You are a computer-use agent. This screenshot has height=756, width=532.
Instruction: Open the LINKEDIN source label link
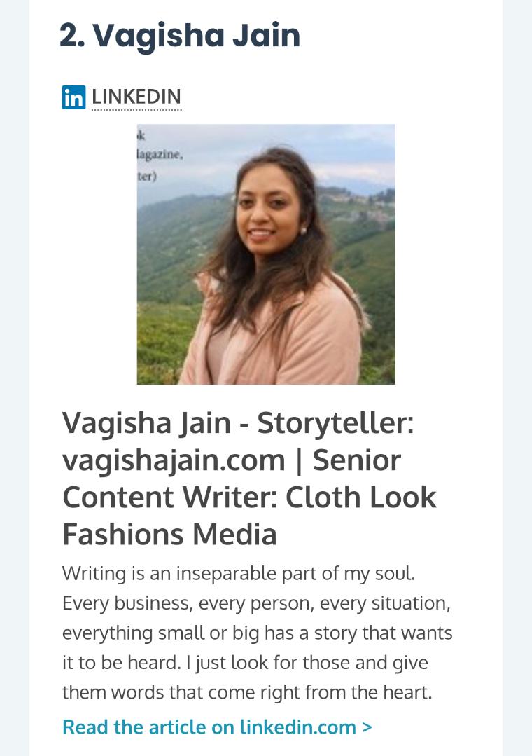click(x=136, y=97)
